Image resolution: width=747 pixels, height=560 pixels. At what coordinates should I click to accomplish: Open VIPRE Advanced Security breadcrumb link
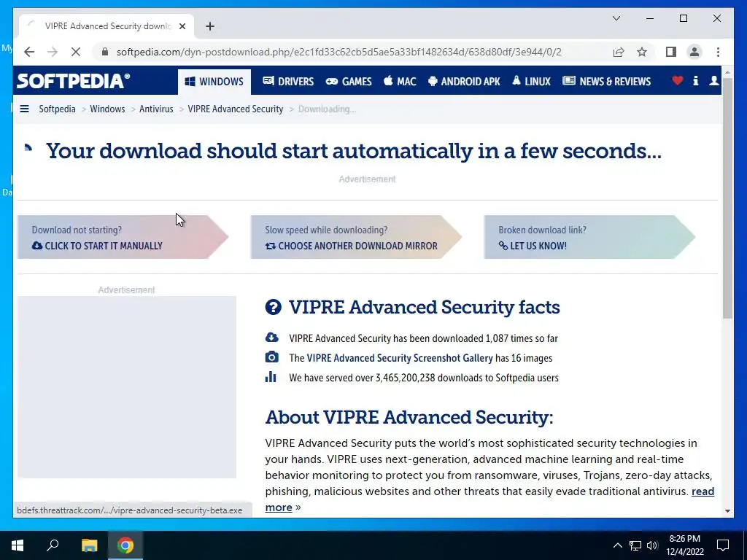click(x=236, y=109)
